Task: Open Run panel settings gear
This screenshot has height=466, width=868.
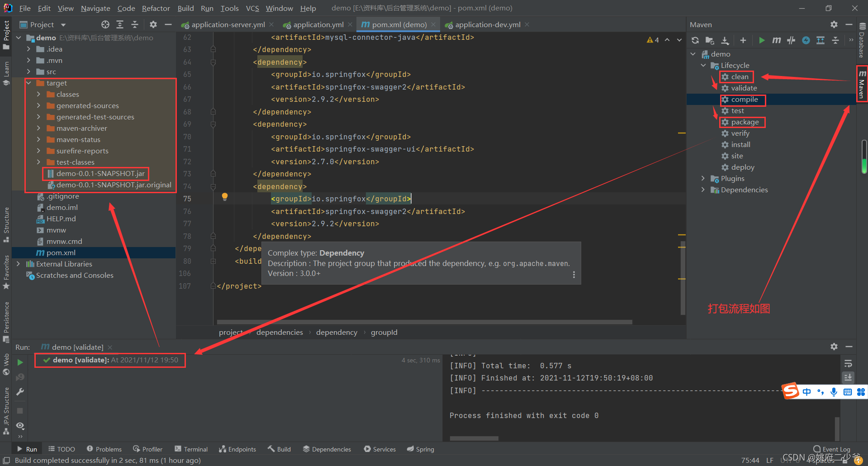Action: (x=834, y=347)
